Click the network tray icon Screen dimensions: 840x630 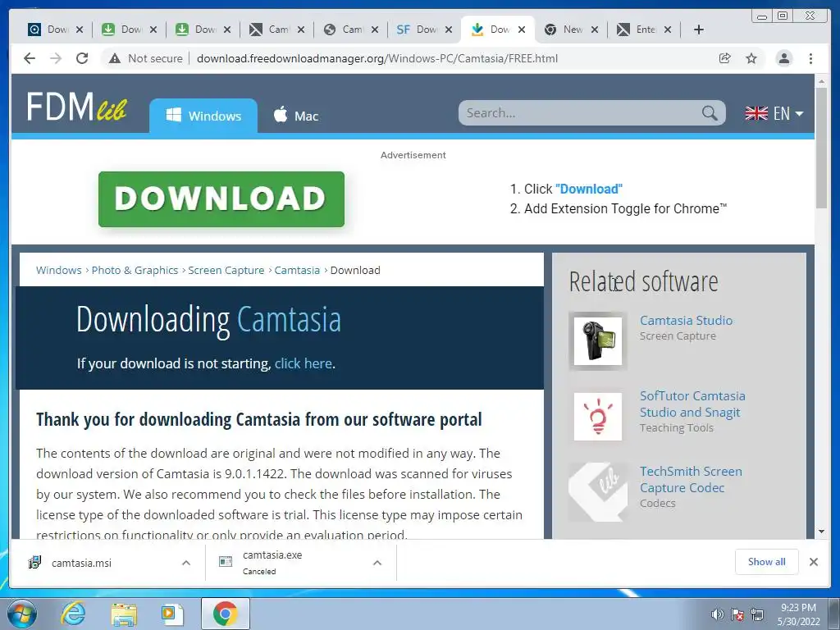click(757, 614)
